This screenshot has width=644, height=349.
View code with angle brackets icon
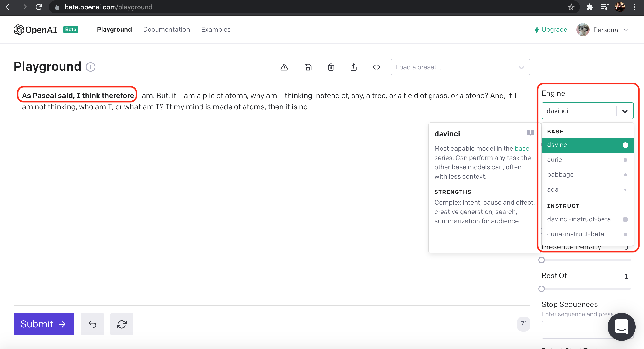(x=376, y=67)
